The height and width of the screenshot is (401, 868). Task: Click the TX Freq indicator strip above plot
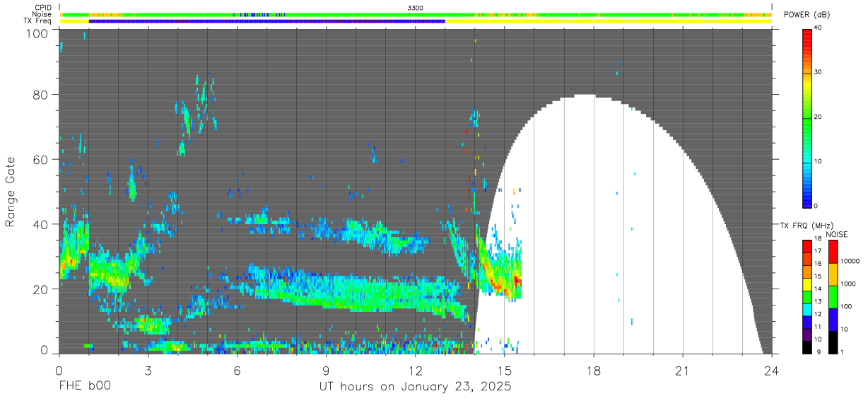[x=416, y=21]
